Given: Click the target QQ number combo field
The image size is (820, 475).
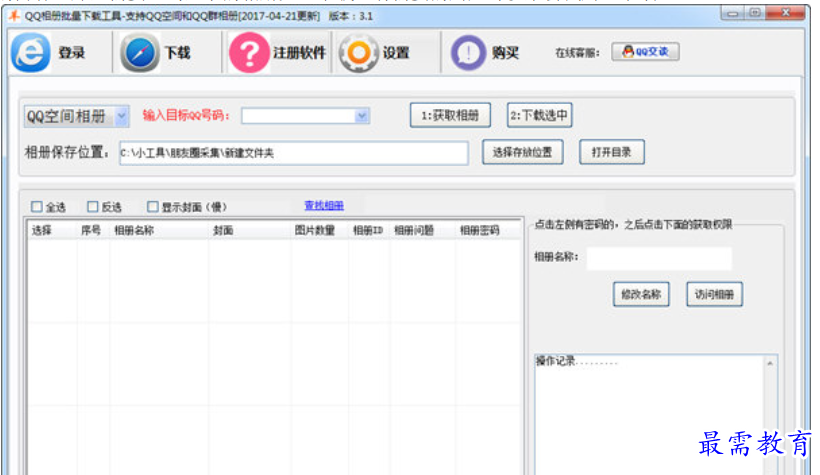Looking at the screenshot, I should [x=305, y=116].
